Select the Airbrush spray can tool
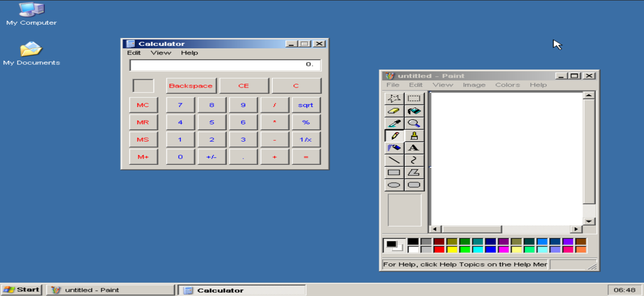The width and height of the screenshot is (644, 296). [394, 148]
